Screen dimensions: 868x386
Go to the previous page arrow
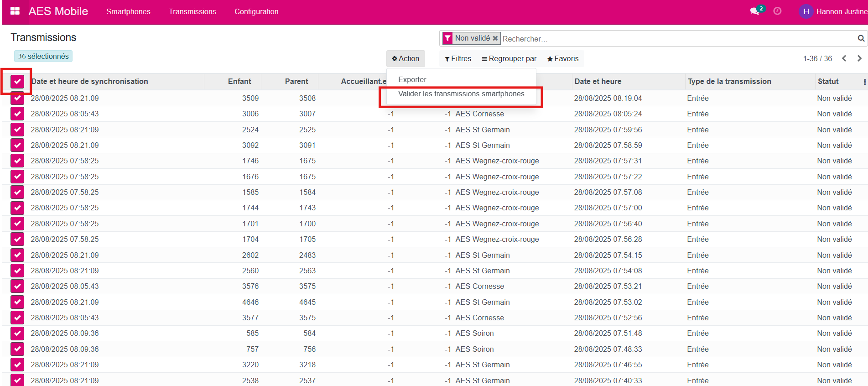point(844,58)
